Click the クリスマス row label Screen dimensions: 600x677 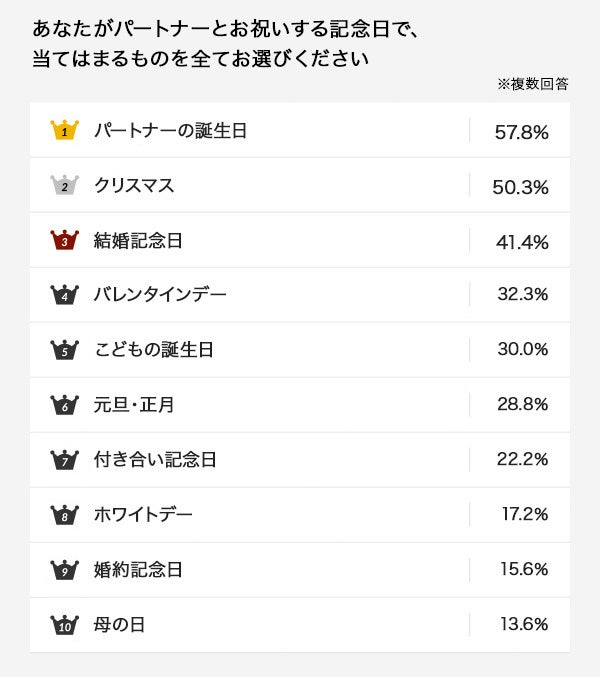(134, 186)
